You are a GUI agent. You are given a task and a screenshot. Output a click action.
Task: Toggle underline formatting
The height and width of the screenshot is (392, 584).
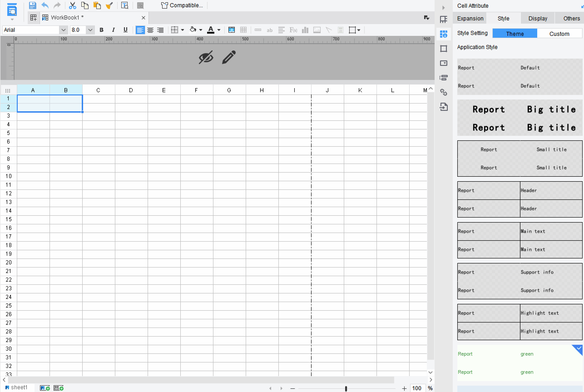125,30
